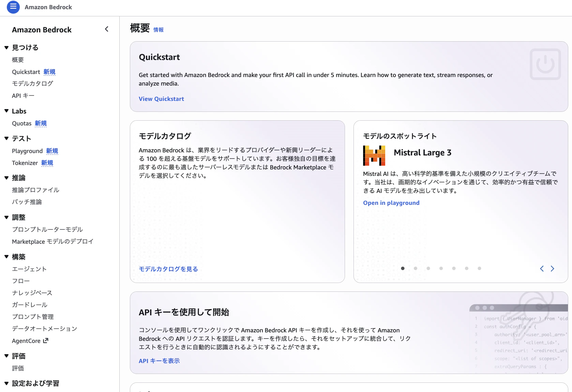The image size is (572, 392).
Task: Click the 新規 badge next to Quickstart
Action: [x=49, y=72]
